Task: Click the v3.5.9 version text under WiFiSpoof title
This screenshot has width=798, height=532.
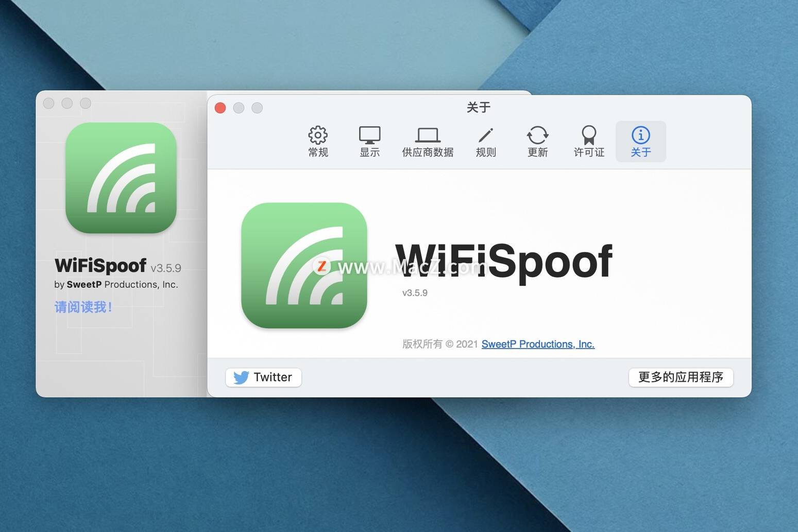Action: click(415, 293)
